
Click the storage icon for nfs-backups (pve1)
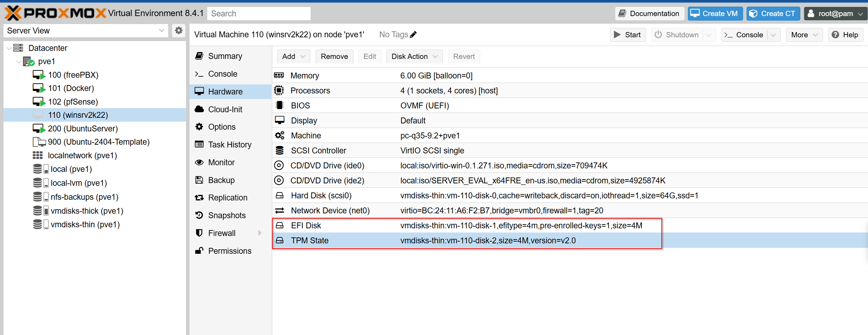pyautogui.click(x=40, y=197)
